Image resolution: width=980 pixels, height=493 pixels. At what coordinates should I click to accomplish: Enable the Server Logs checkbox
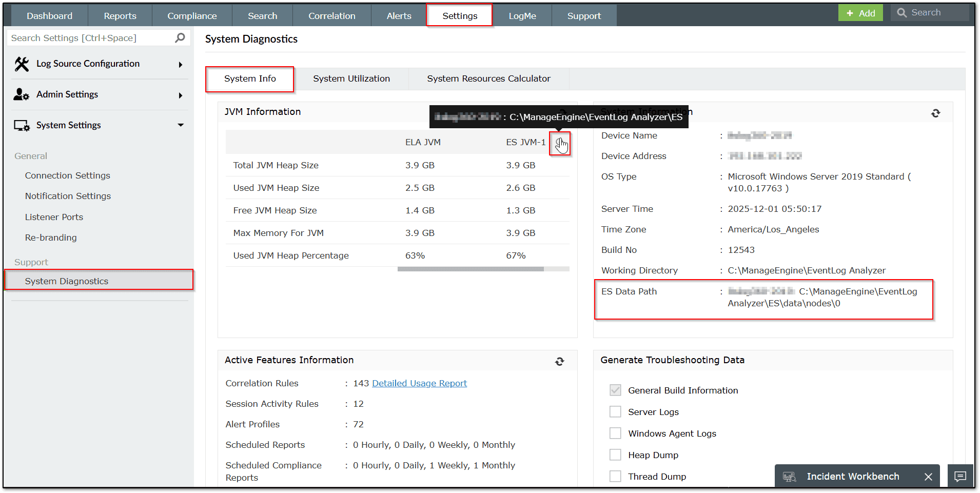click(x=615, y=412)
